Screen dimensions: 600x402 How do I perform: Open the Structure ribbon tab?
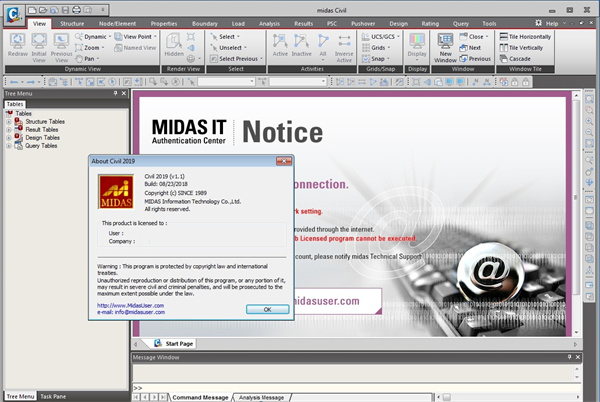coord(72,24)
